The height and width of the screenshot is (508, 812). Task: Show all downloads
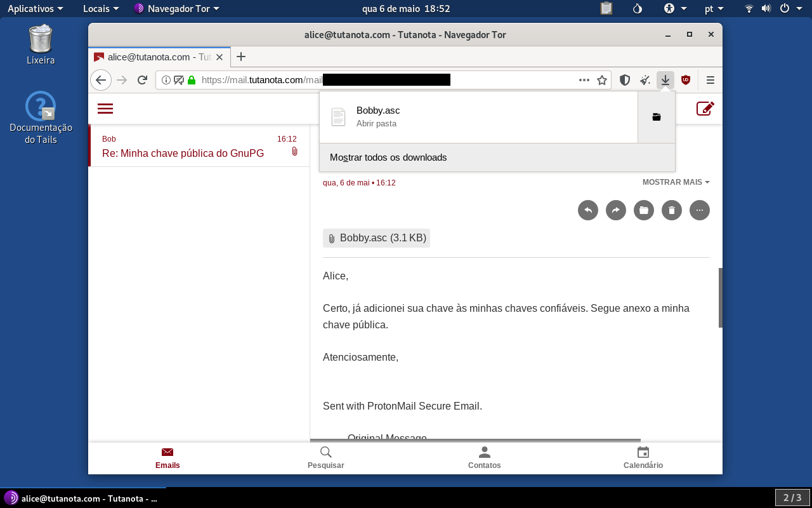coord(497,157)
